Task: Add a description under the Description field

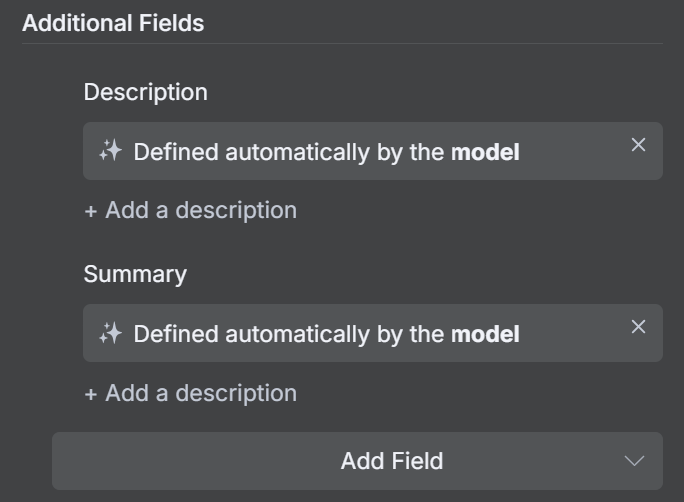Action: (200, 211)
